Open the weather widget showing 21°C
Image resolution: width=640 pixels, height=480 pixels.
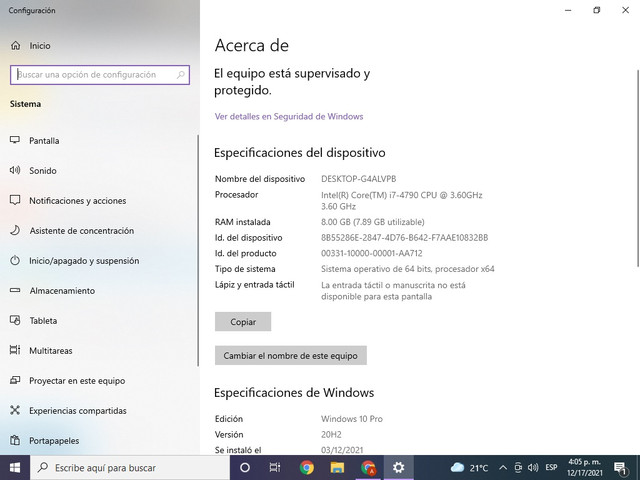pos(469,468)
